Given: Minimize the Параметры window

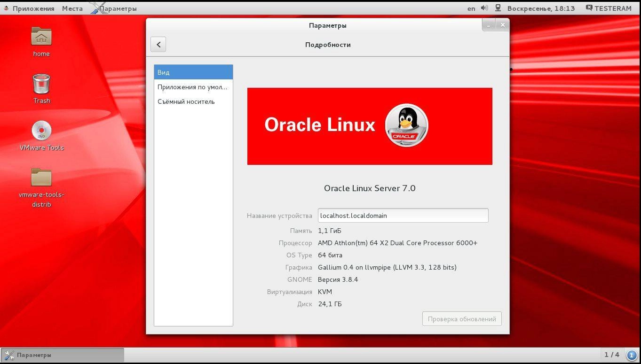Looking at the screenshot, I should pos(489,25).
